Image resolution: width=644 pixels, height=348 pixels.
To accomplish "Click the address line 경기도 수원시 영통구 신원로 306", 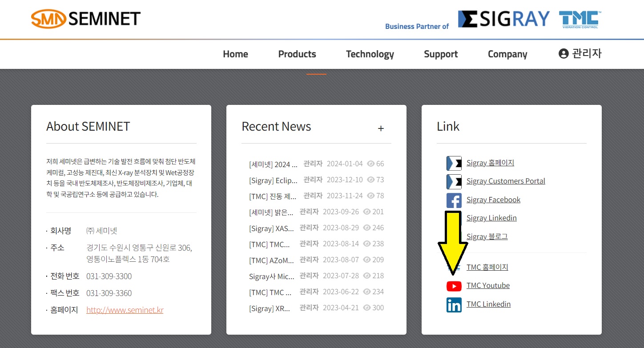I will (139, 247).
